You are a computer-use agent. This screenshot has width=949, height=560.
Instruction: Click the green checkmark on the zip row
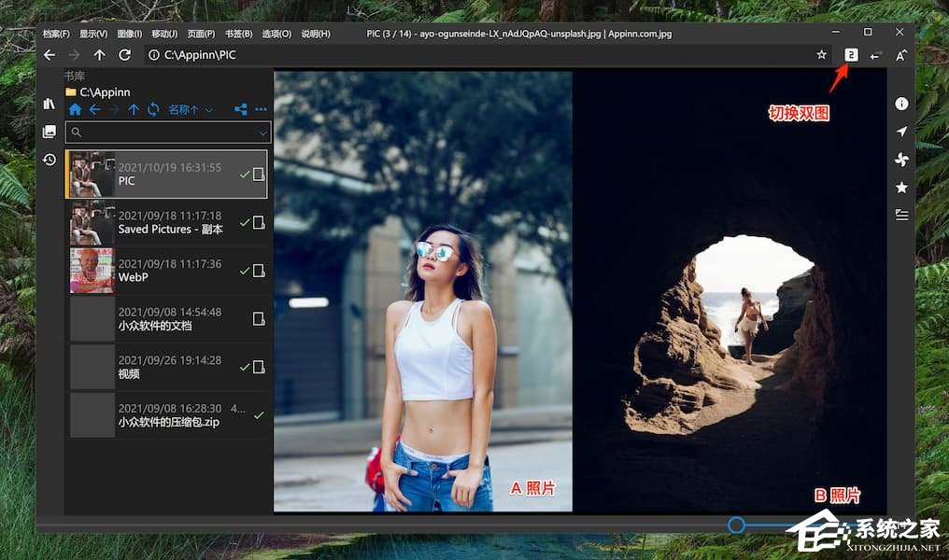click(x=259, y=415)
